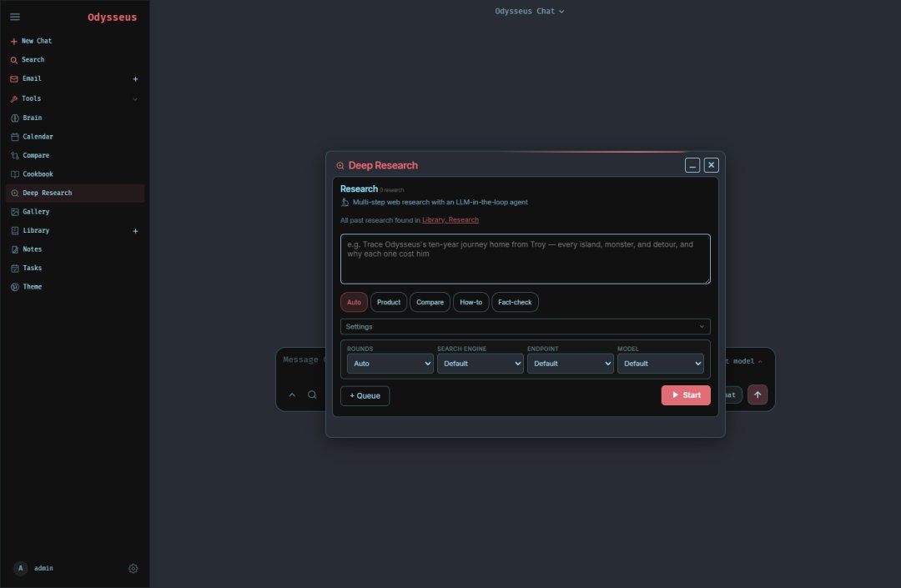Screen dimensions: 901x588
Task: Open the hamburger sidebar menu icon
Action: pyautogui.click(x=15, y=17)
